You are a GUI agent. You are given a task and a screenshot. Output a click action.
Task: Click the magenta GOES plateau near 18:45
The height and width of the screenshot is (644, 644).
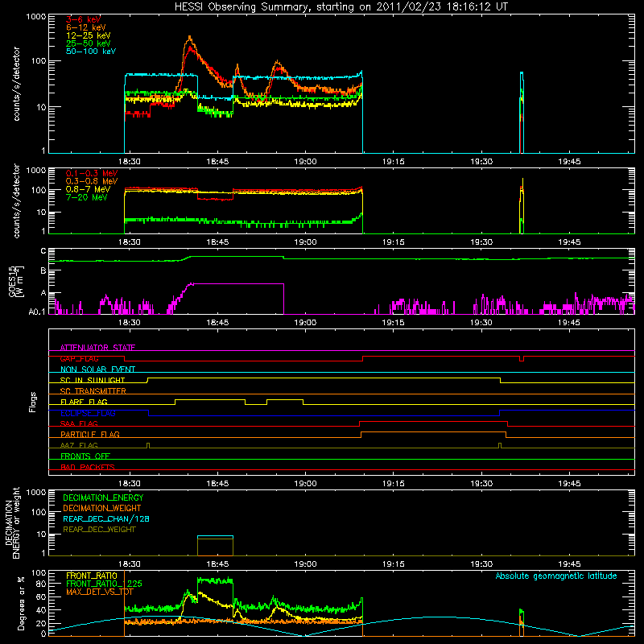pos(238,283)
